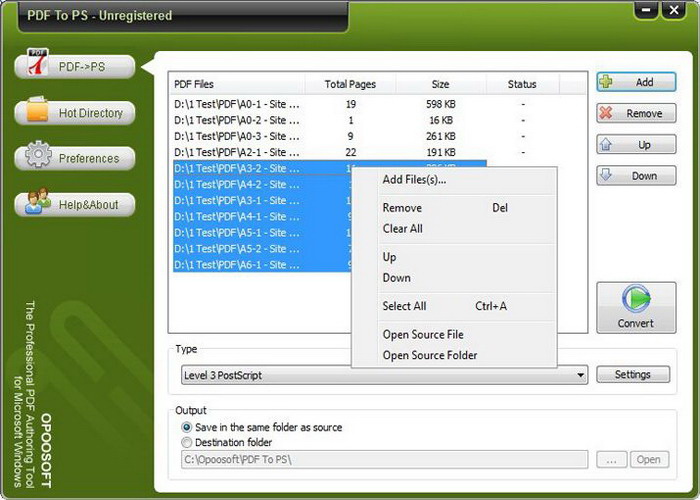Click the browse ellipsis button
Image resolution: width=700 pixels, height=500 pixels.
(x=612, y=459)
